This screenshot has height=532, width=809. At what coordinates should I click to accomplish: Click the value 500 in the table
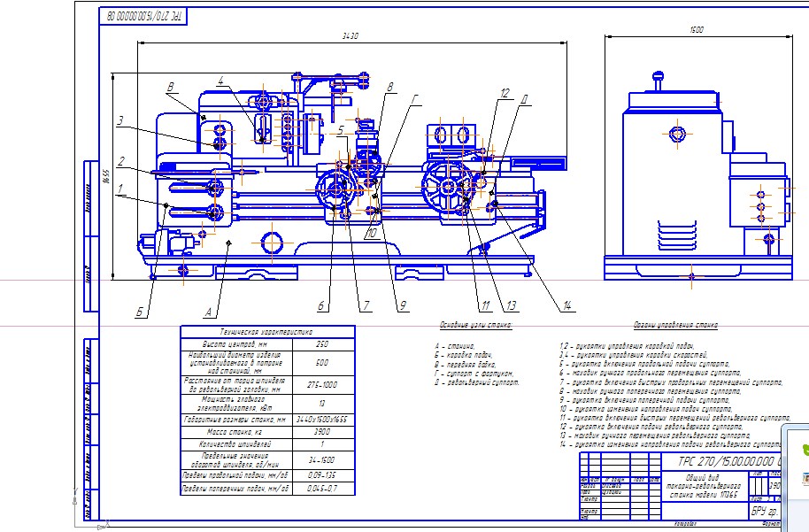click(x=322, y=363)
